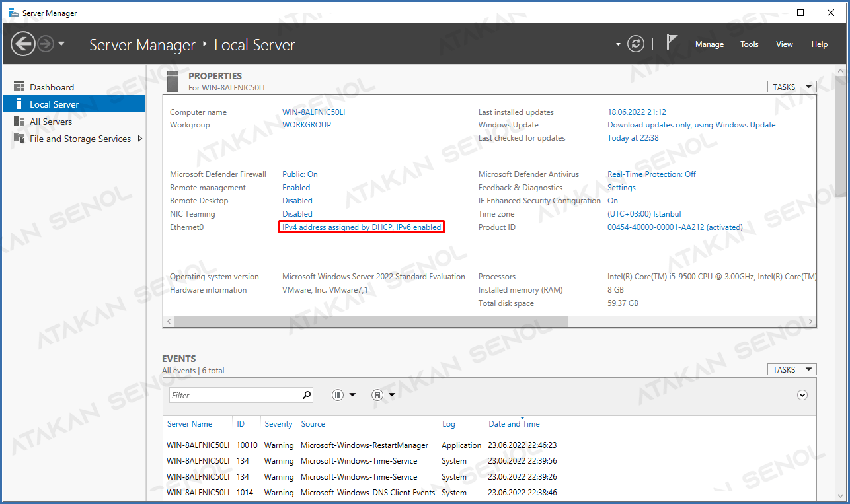Click Download updates only Windows Update link

[691, 125]
